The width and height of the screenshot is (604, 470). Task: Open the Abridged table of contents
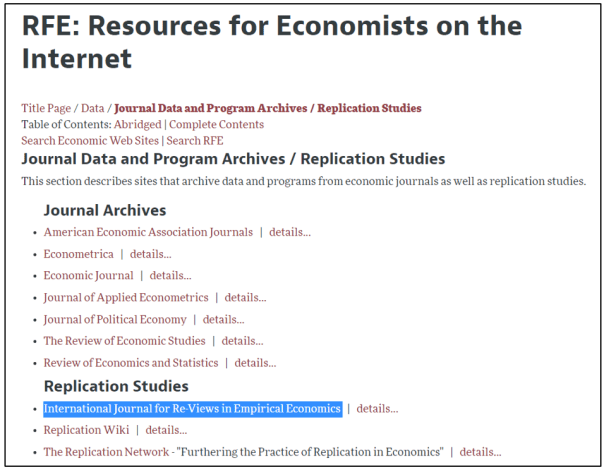coord(137,124)
